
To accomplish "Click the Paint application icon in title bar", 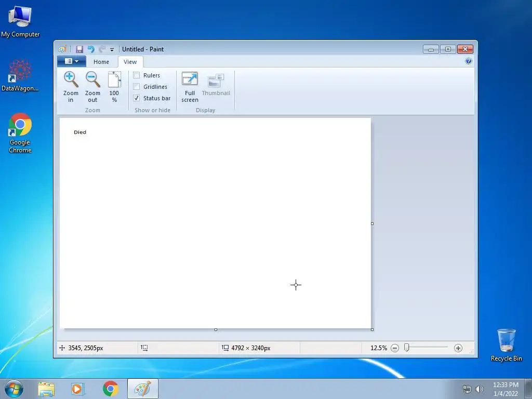I will click(x=62, y=49).
